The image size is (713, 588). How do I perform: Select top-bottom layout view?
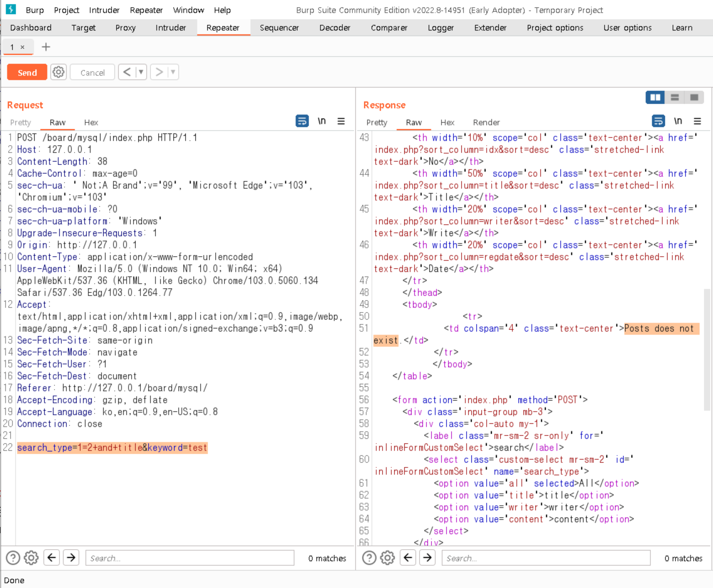coord(675,97)
